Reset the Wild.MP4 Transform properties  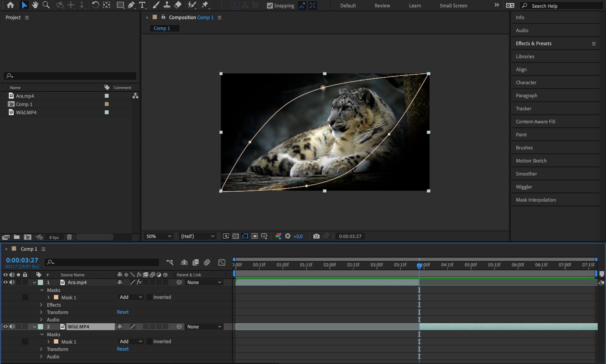(123, 349)
